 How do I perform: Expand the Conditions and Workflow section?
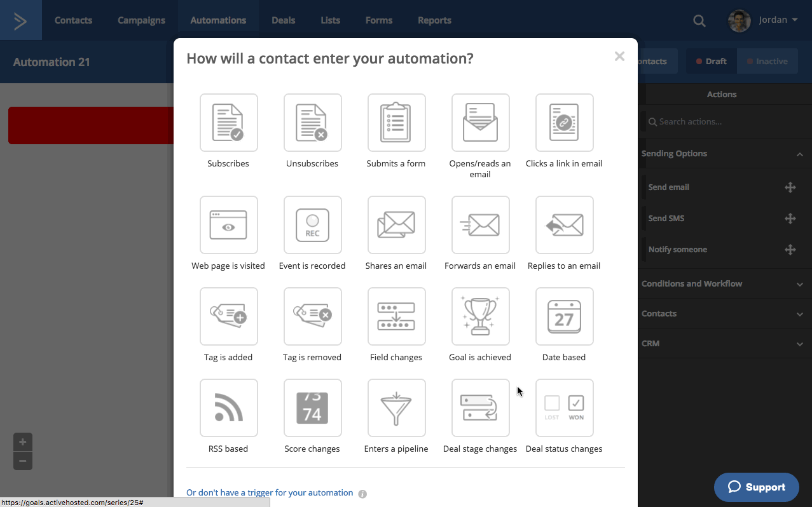tap(799, 284)
